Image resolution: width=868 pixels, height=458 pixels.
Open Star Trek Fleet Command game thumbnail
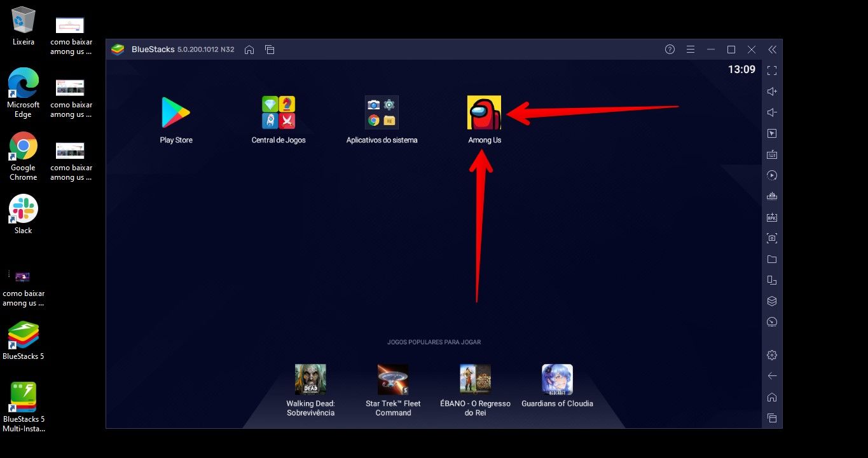pos(393,379)
